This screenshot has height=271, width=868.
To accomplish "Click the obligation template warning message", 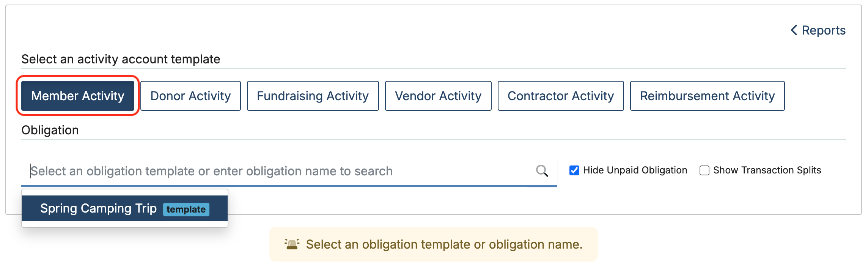I will [444, 244].
